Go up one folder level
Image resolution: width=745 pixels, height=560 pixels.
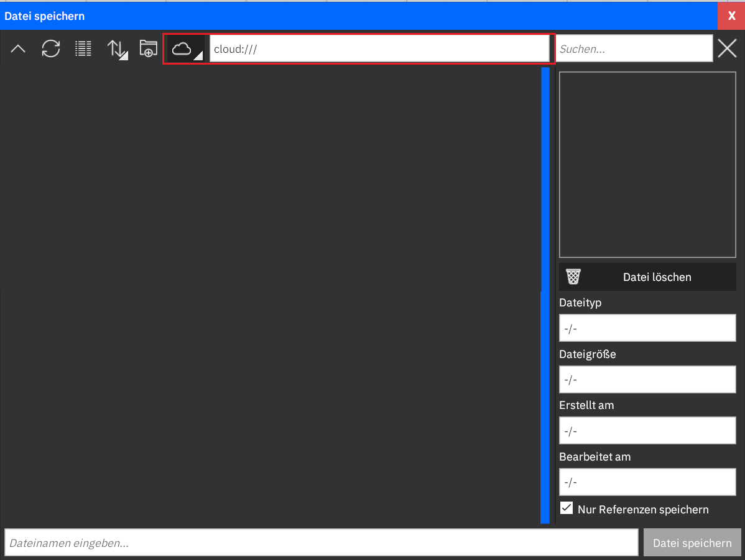click(x=18, y=48)
